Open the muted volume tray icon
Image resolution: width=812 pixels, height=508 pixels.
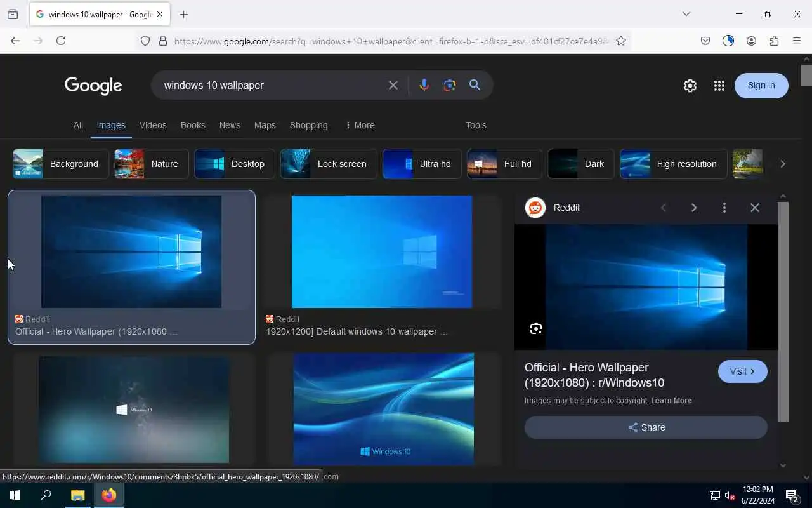coord(730,496)
